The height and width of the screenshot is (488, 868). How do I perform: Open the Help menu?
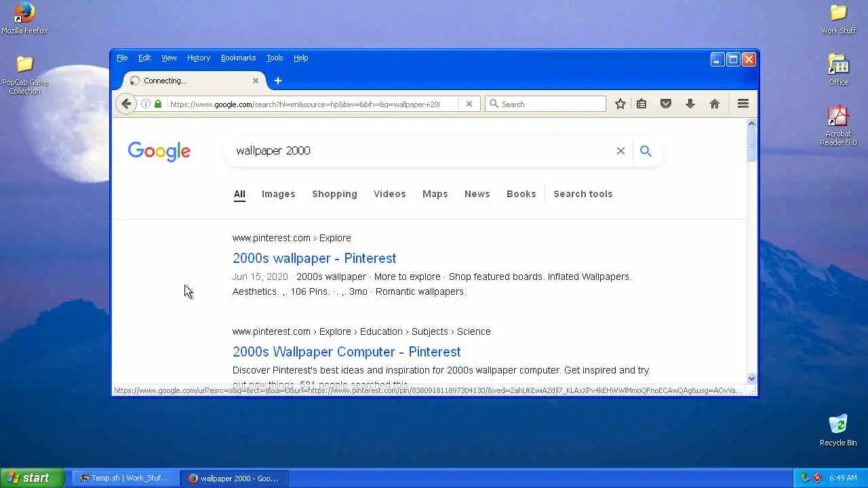click(301, 58)
